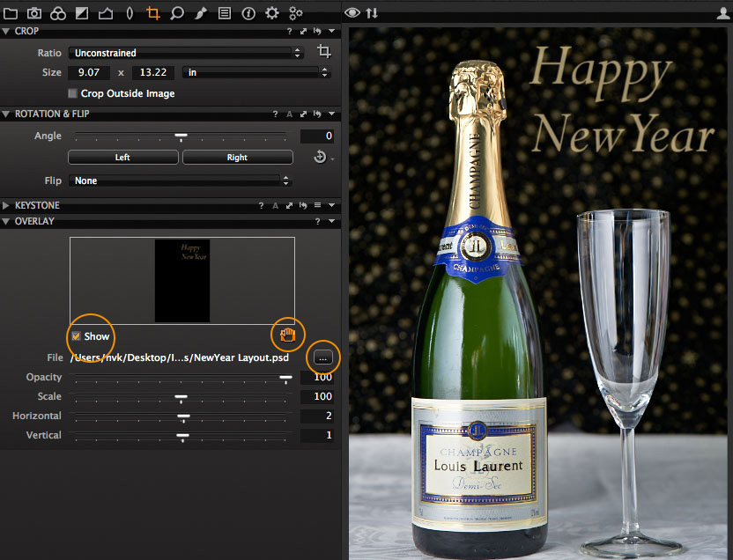733x560 pixels.
Task: Open the oval lens-shaped tool tab icon
Action: (130, 13)
